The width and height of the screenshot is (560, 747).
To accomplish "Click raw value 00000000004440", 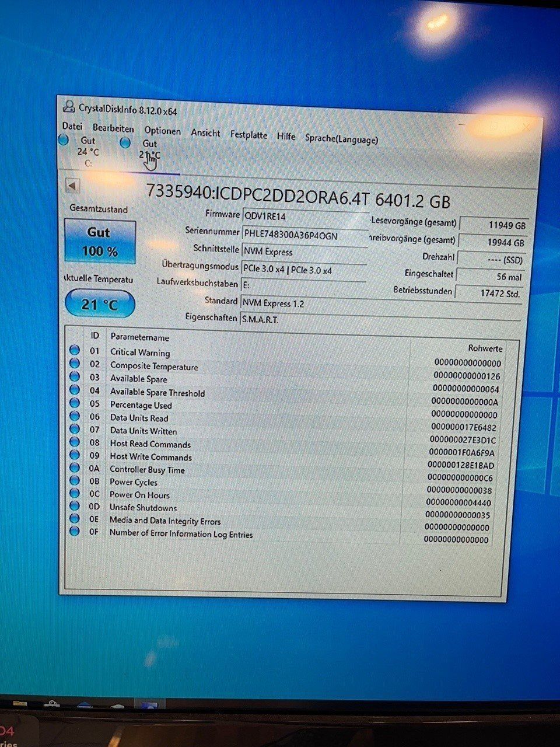I will (459, 502).
